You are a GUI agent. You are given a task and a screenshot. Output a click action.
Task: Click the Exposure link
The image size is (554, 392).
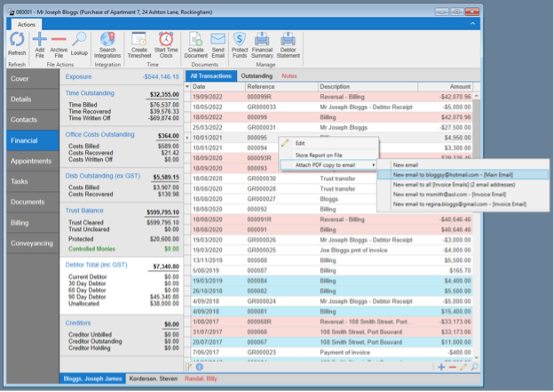pyautogui.click(x=78, y=77)
